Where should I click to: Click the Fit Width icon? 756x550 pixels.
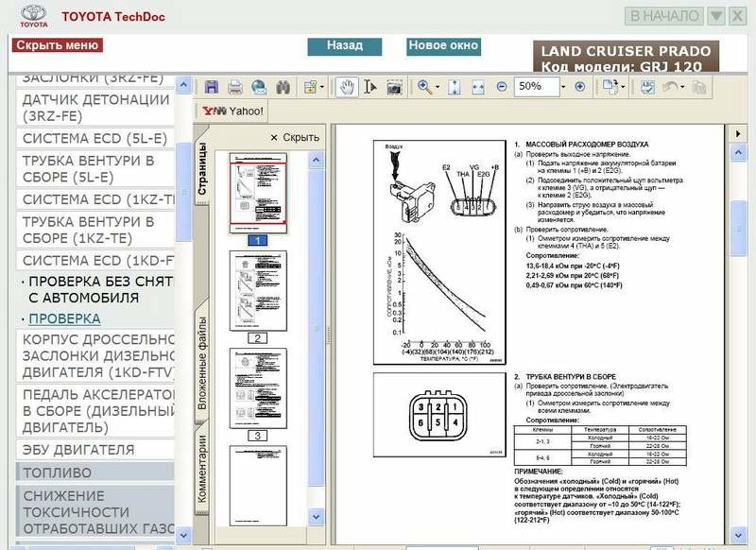point(477,87)
